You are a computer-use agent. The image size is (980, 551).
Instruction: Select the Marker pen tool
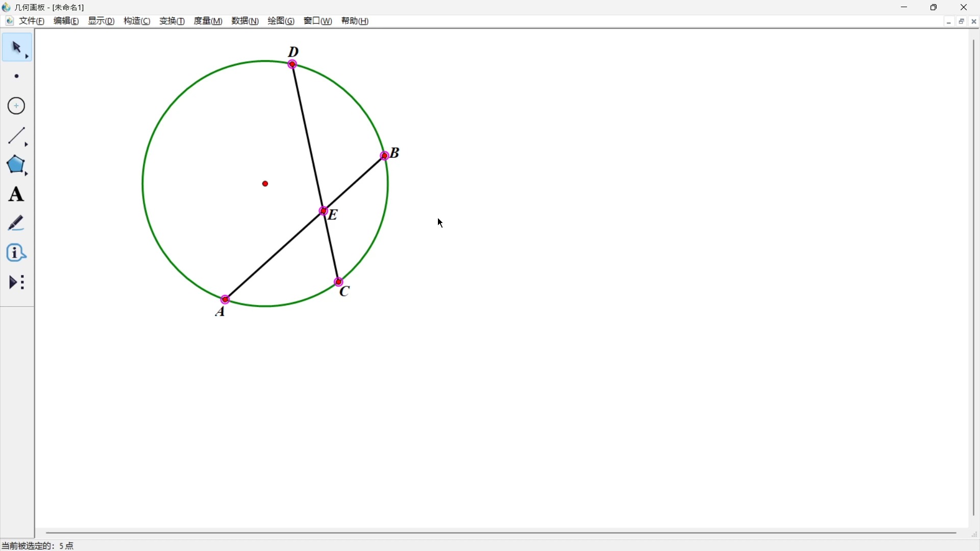point(17,224)
